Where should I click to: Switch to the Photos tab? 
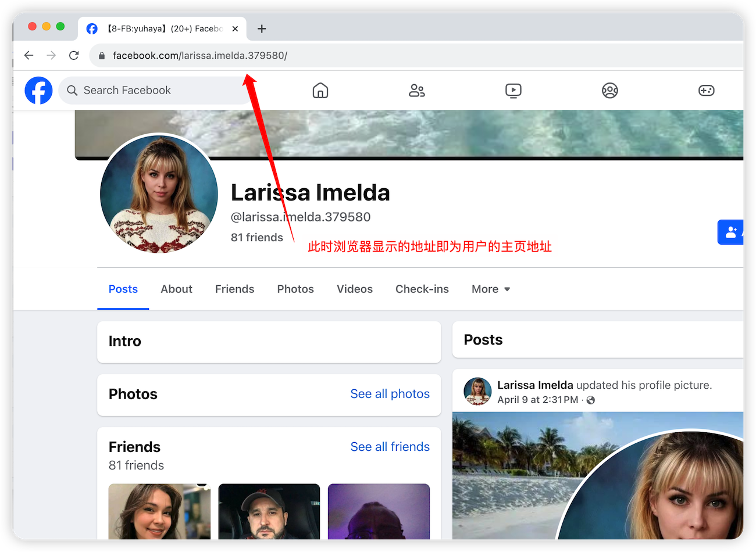pos(295,289)
